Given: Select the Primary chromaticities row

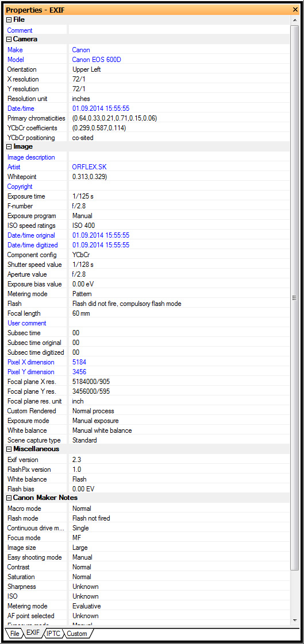Looking at the screenshot, I should click(x=147, y=118).
